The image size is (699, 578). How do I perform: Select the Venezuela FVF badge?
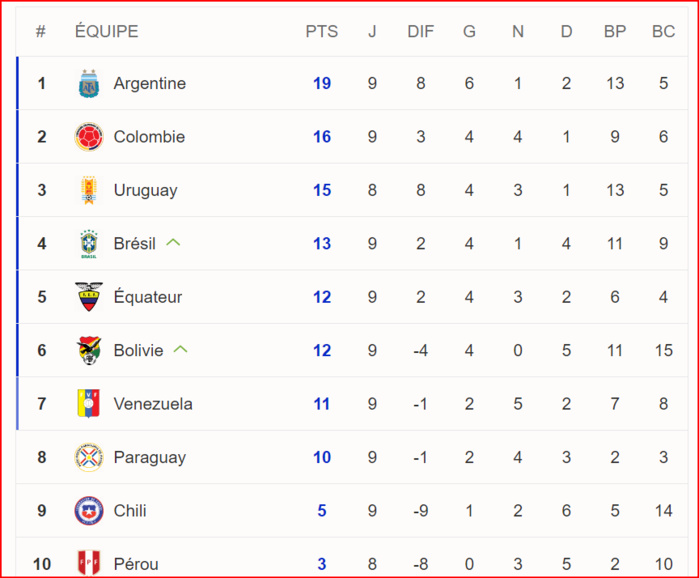pos(89,404)
